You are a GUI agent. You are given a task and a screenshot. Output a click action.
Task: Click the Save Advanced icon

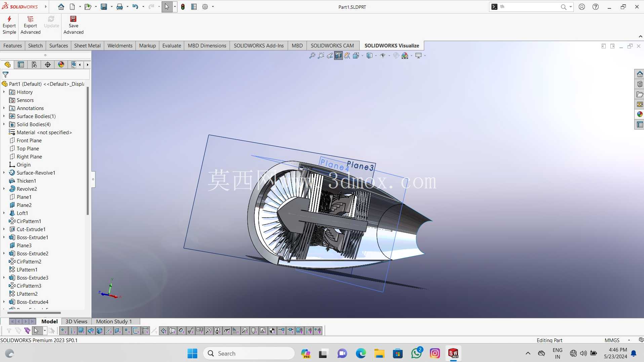coord(73,25)
